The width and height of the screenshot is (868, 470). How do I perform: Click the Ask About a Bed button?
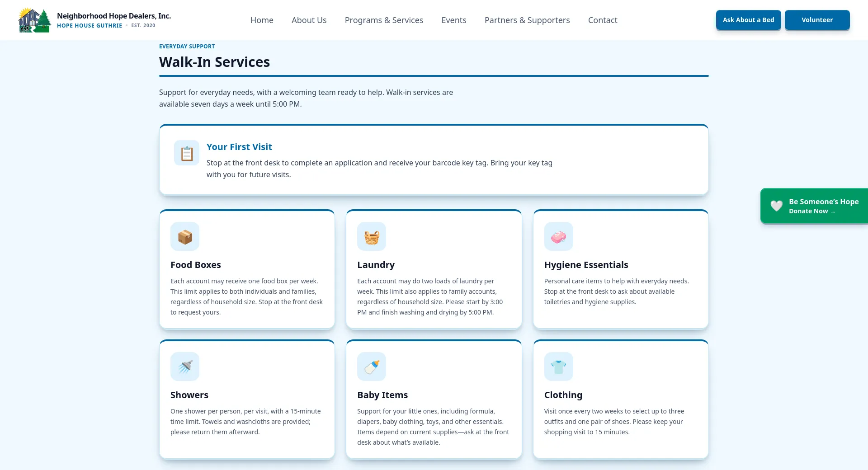pyautogui.click(x=749, y=20)
